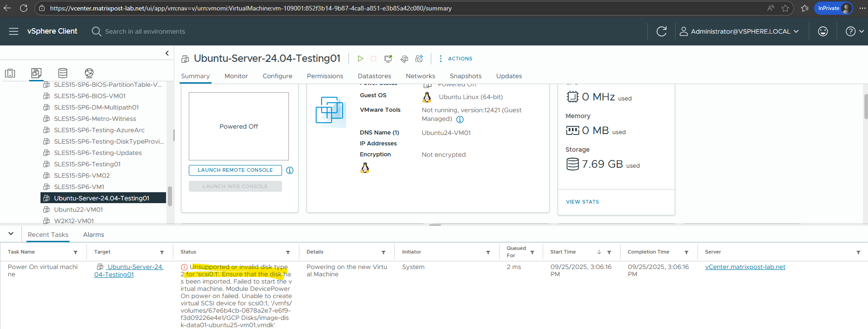Screen dimensions: 868x329
Task: Select SLES15-SP6-DM-Multipath01 in tree
Action: coord(96,107)
